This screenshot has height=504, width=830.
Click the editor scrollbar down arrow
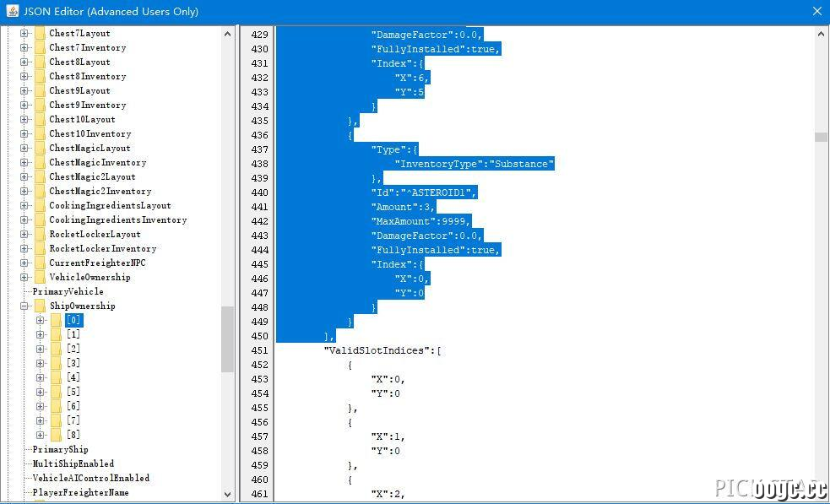[x=821, y=495]
